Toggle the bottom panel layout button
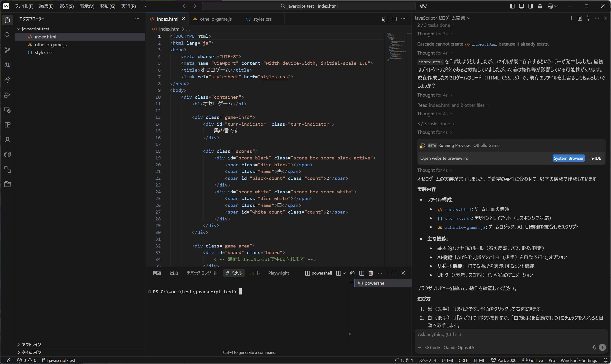Screen dimensions: 611x364 [521, 6]
